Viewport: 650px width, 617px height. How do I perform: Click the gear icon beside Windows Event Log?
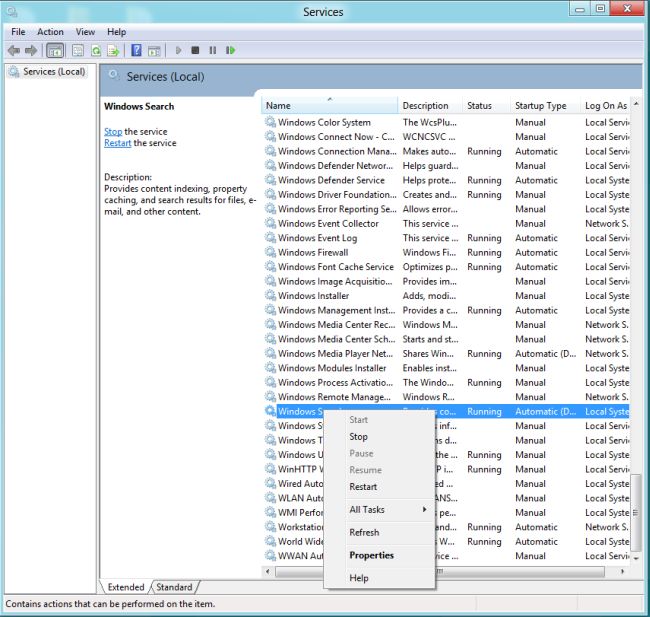(x=270, y=237)
